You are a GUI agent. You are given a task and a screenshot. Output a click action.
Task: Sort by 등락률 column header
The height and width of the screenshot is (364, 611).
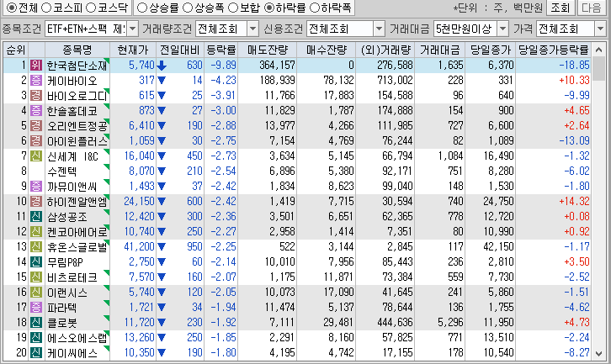(221, 50)
